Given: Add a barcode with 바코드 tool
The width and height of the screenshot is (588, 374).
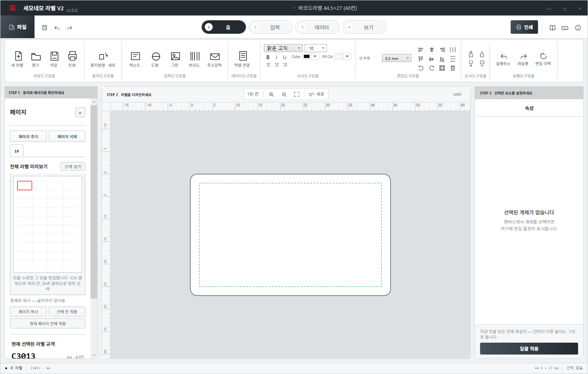Looking at the screenshot, I should click(x=194, y=59).
